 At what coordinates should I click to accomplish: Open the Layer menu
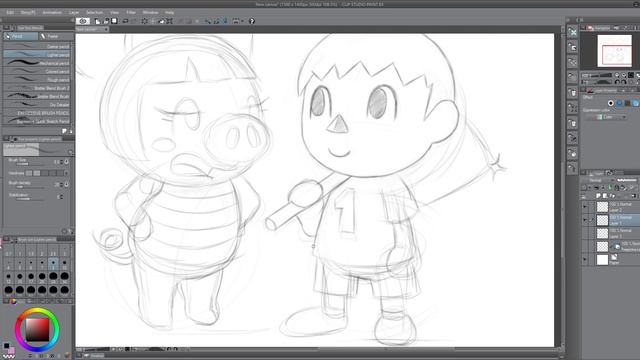tap(74, 13)
